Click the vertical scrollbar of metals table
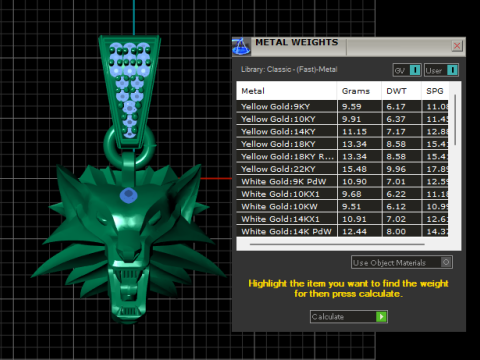 (x=455, y=120)
